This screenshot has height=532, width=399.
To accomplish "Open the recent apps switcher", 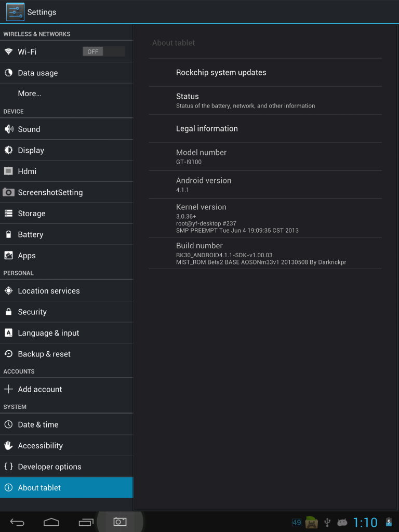I will [86, 522].
